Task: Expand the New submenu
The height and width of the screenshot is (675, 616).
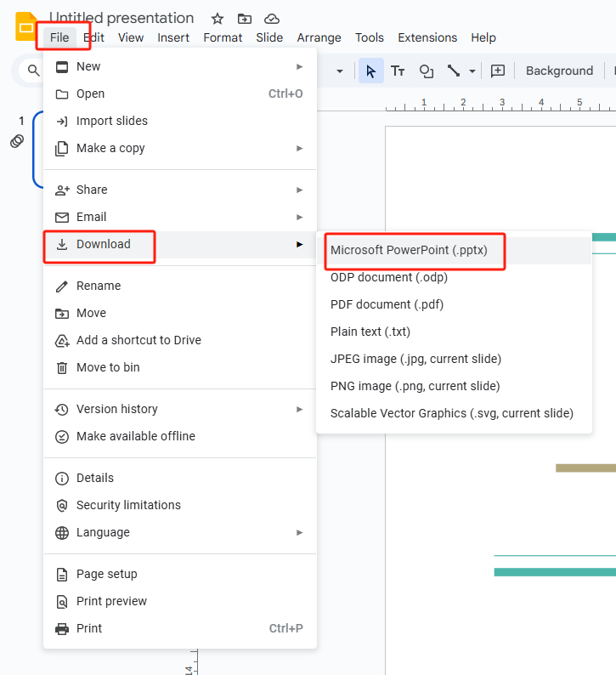Action: 180,66
